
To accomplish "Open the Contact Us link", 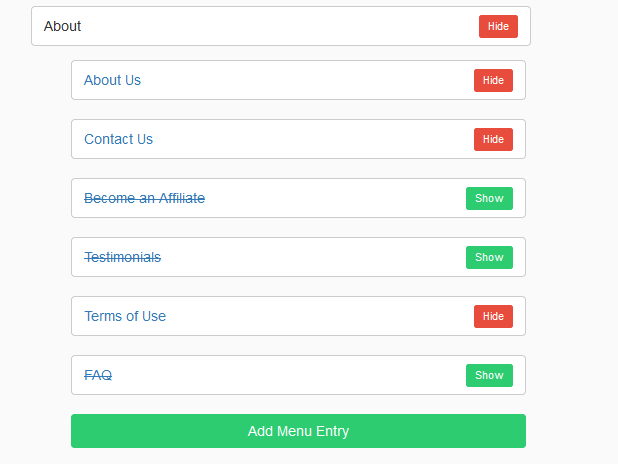I will (x=119, y=139).
